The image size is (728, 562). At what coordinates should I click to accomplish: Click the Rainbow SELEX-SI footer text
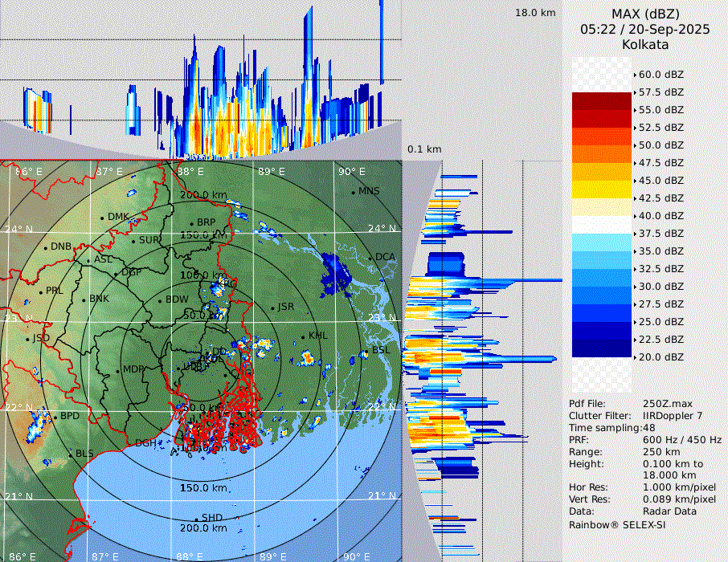click(617, 524)
